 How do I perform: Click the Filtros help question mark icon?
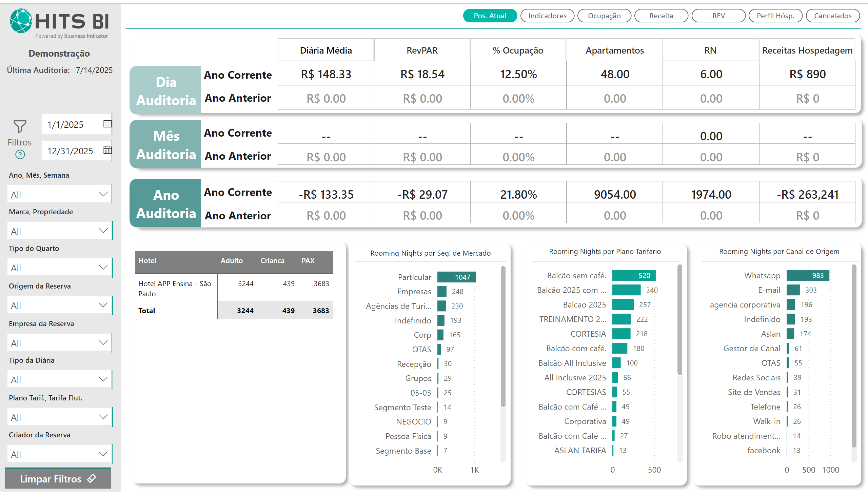pos(20,155)
